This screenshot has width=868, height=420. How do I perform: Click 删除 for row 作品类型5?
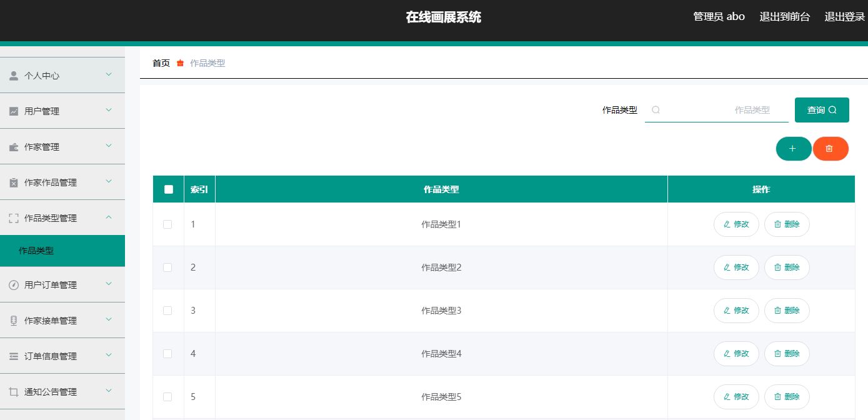[787, 397]
